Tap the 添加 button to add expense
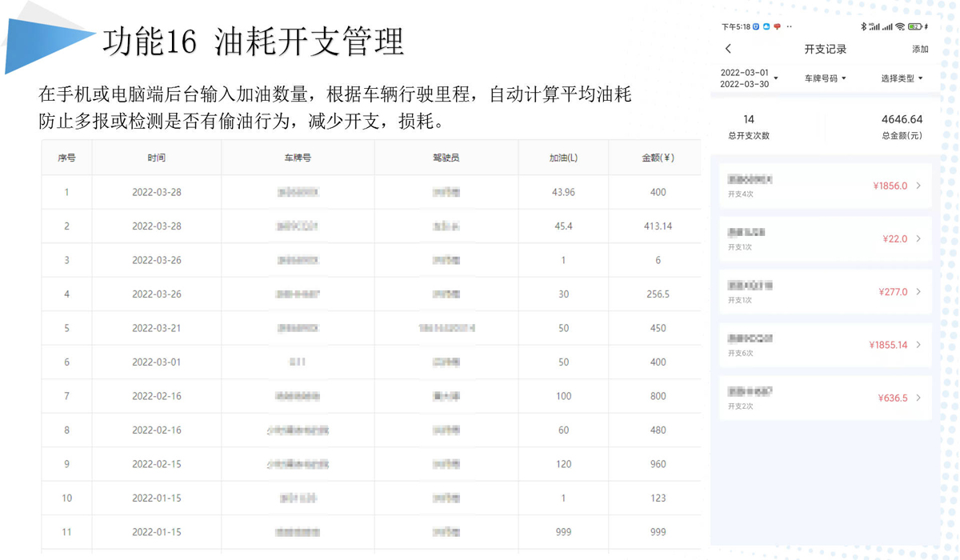Image resolution: width=960 pixels, height=560 pixels. pos(920,50)
